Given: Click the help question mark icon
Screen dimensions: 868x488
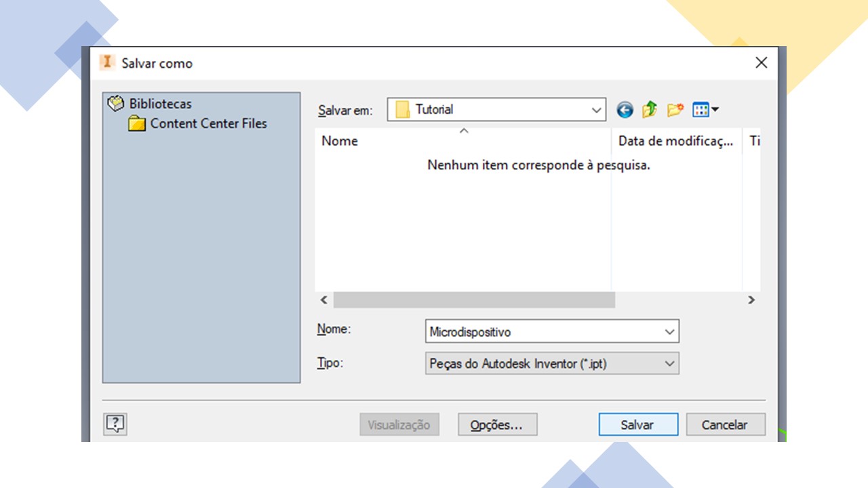Looking at the screenshot, I should click(115, 424).
